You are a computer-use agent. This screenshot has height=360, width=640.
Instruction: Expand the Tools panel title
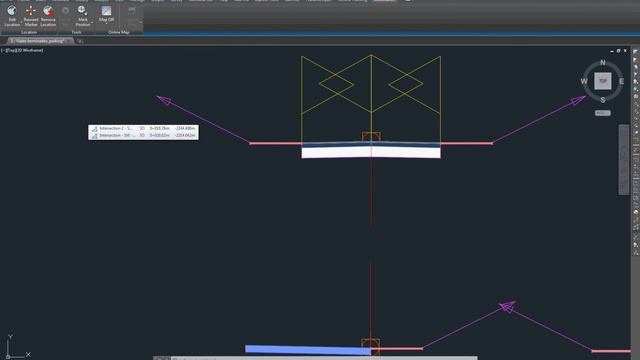click(x=76, y=32)
